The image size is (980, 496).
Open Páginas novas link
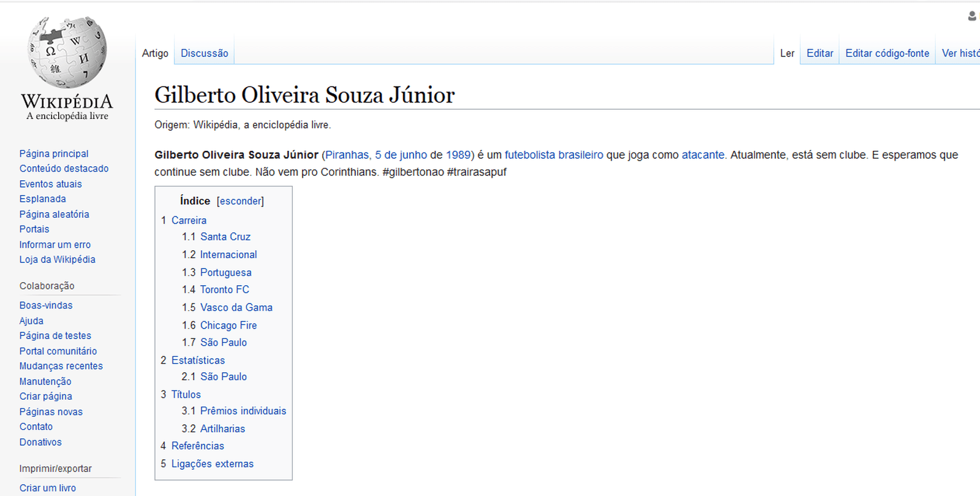pos(51,412)
